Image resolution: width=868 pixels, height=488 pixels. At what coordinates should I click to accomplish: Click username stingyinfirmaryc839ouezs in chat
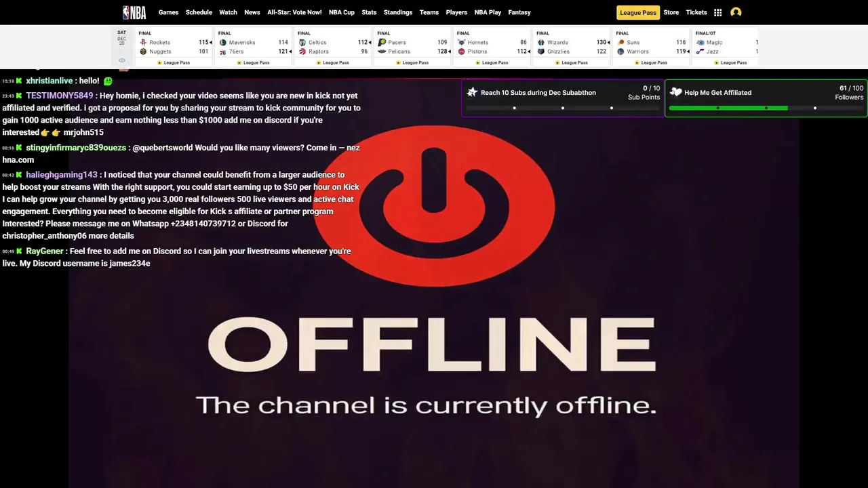[x=76, y=148]
